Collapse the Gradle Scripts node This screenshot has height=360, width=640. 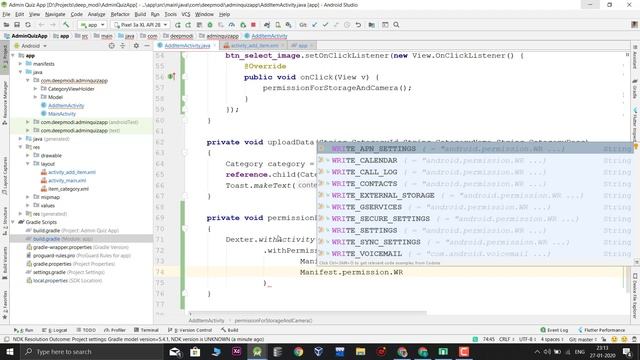pyautogui.click(x=13, y=222)
